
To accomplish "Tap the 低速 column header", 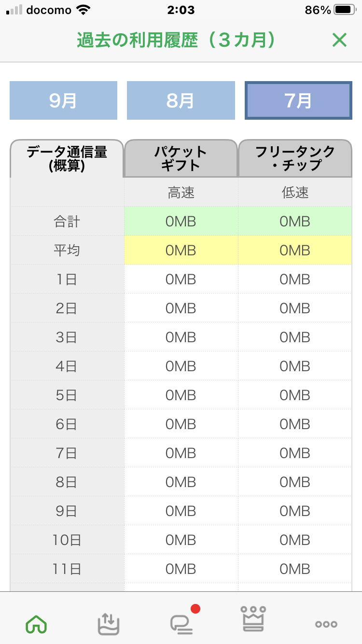I will 295,193.
